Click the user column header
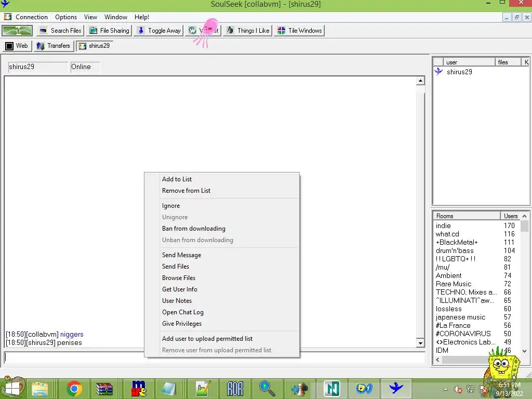Image resolution: width=532 pixels, height=399 pixels. point(469,62)
